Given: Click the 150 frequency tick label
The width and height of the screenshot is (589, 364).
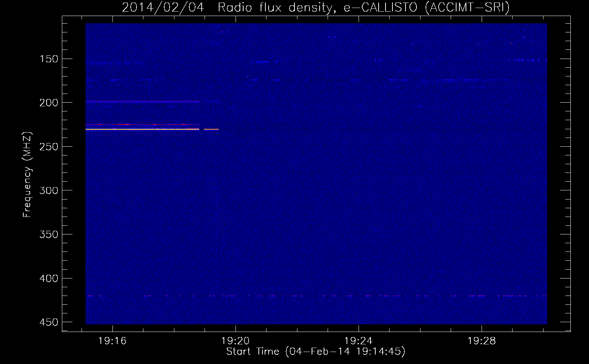Looking at the screenshot, I should coord(49,59).
